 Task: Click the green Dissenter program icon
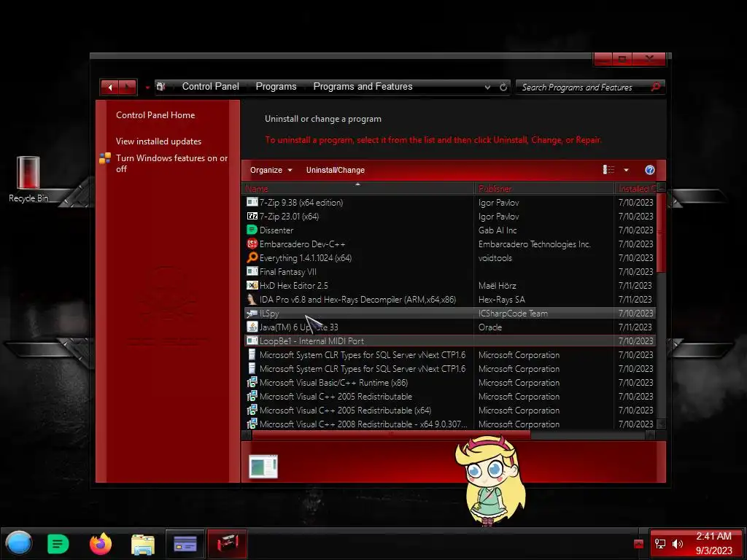click(252, 230)
